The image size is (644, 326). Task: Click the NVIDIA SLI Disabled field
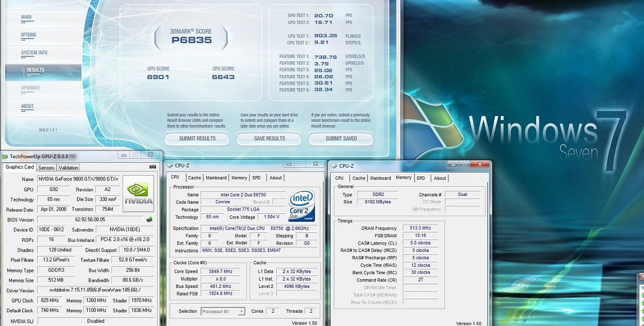click(x=95, y=321)
